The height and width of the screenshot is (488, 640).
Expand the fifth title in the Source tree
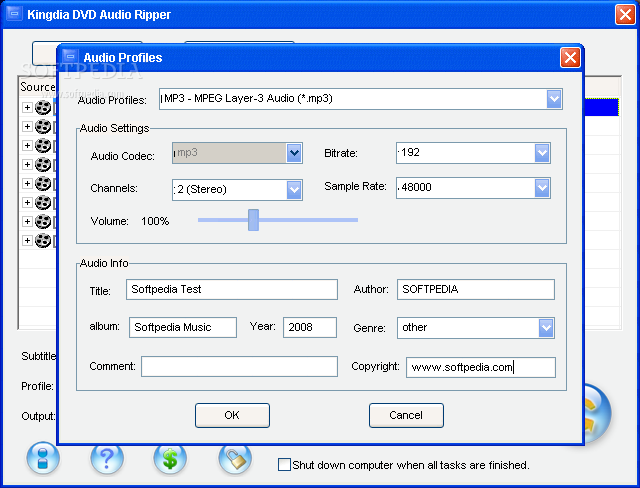click(x=27, y=183)
